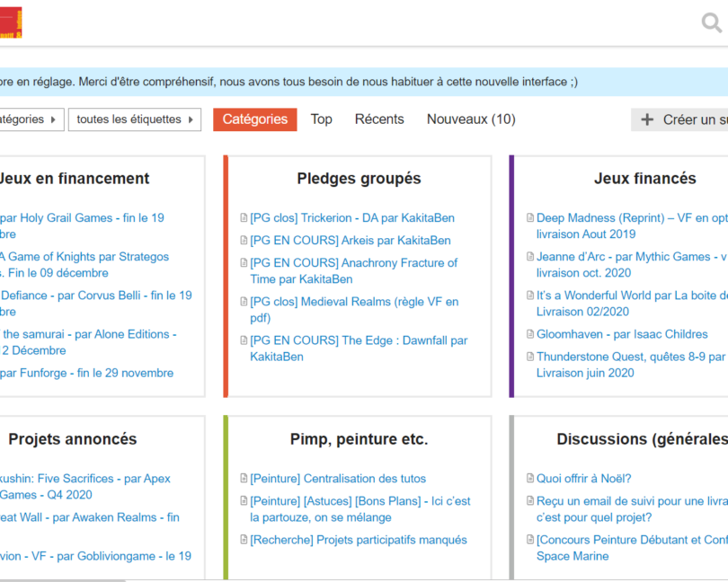This screenshot has height=582, width=728.
Task: Select the Catégories tab
Action: pos(255,119)
